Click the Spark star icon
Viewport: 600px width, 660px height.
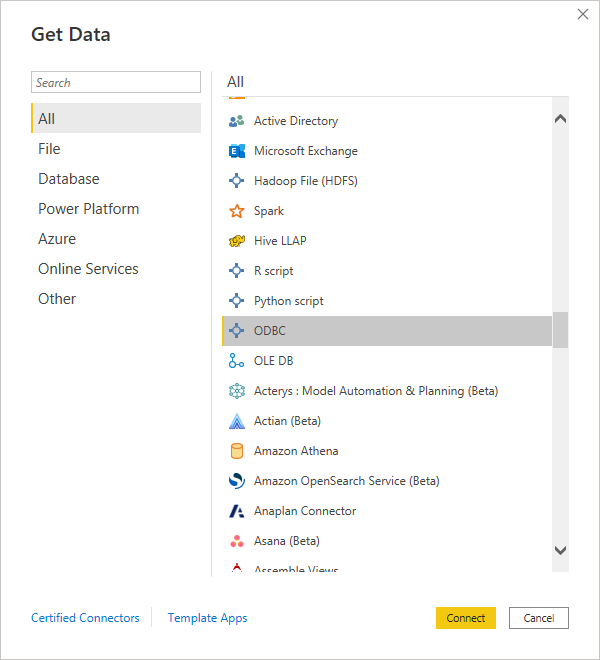click(x=237, y=211)
